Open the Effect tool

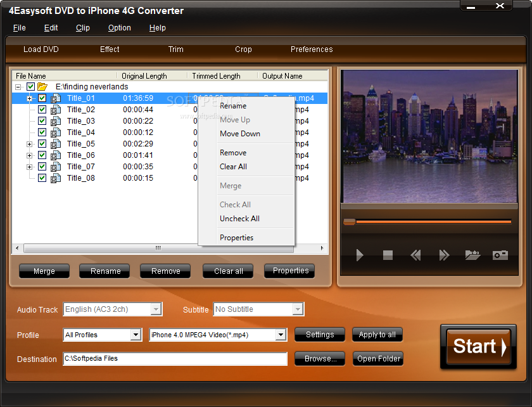pyautogui.click(x=110, y=49)
